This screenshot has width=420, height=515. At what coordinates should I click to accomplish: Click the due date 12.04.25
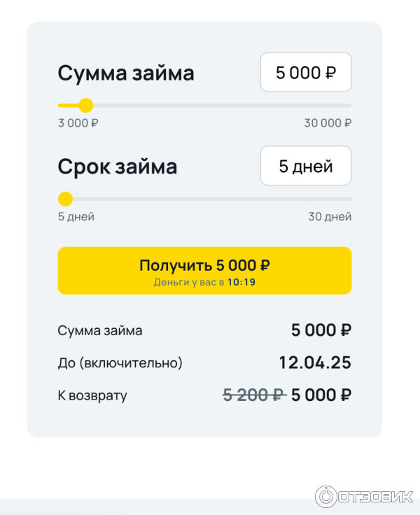pos(314,362)
